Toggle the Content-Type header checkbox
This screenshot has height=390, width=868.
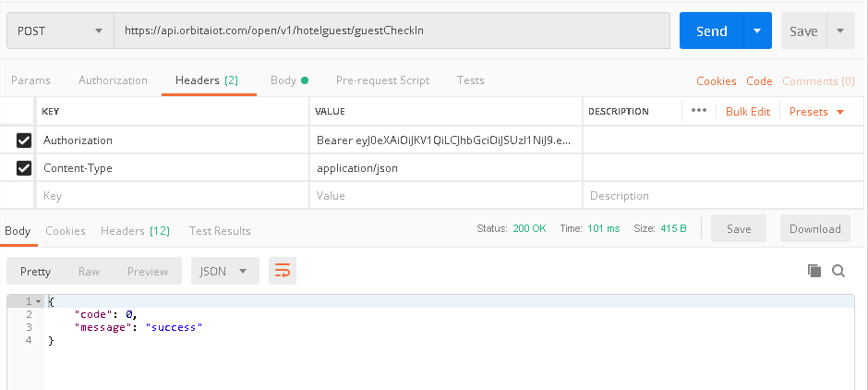coord(24,168)
